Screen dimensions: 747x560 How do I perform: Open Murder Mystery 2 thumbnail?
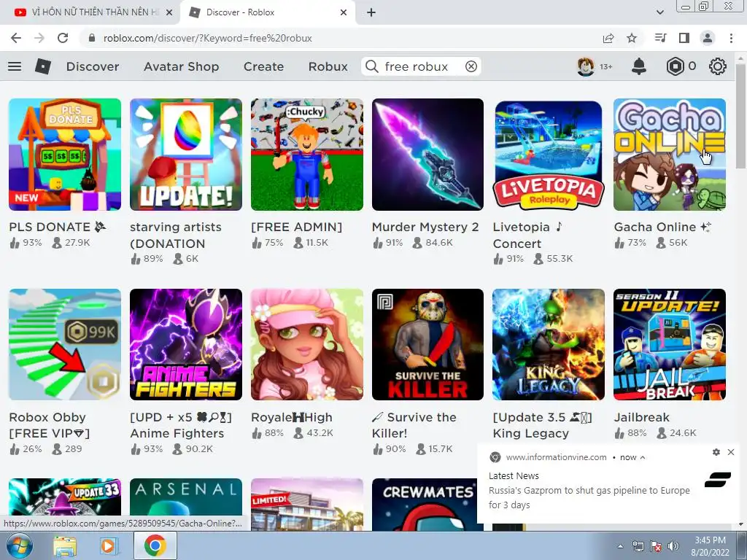point(427,155)
